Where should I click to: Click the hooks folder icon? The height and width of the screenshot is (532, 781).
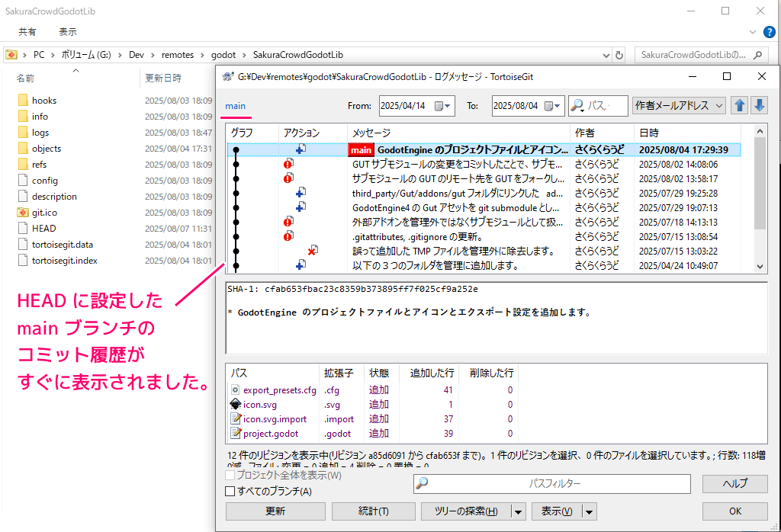point(22,101)
